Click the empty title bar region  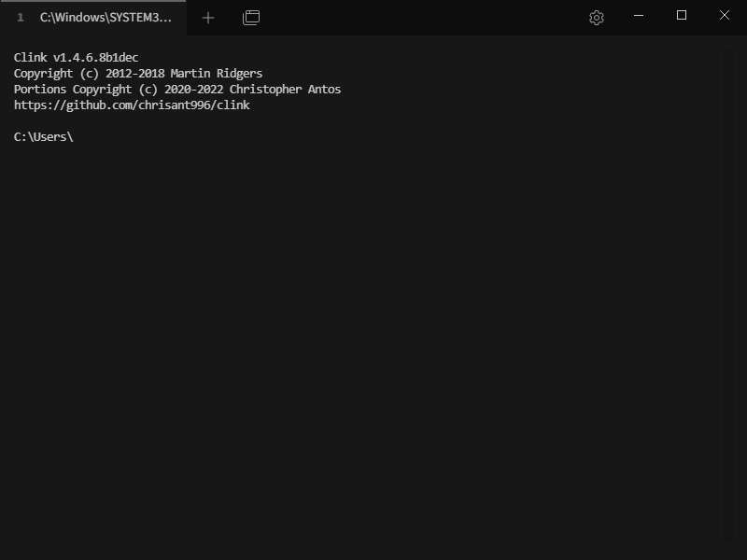[420, 17]
